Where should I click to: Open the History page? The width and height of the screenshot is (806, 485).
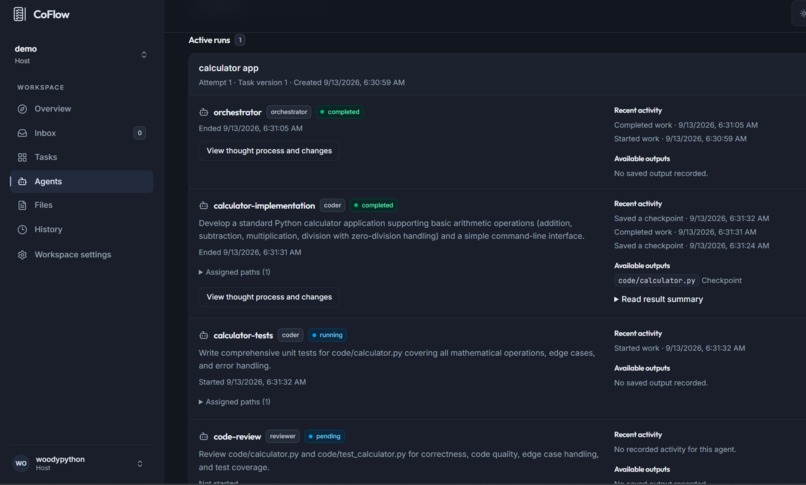(x=81, y=230)
